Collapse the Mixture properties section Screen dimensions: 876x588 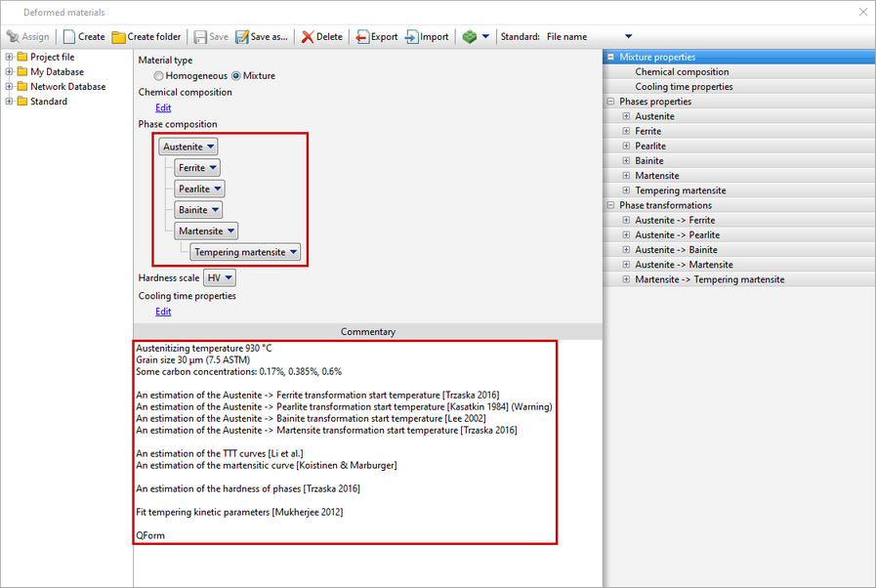click(x=610, y=58)
